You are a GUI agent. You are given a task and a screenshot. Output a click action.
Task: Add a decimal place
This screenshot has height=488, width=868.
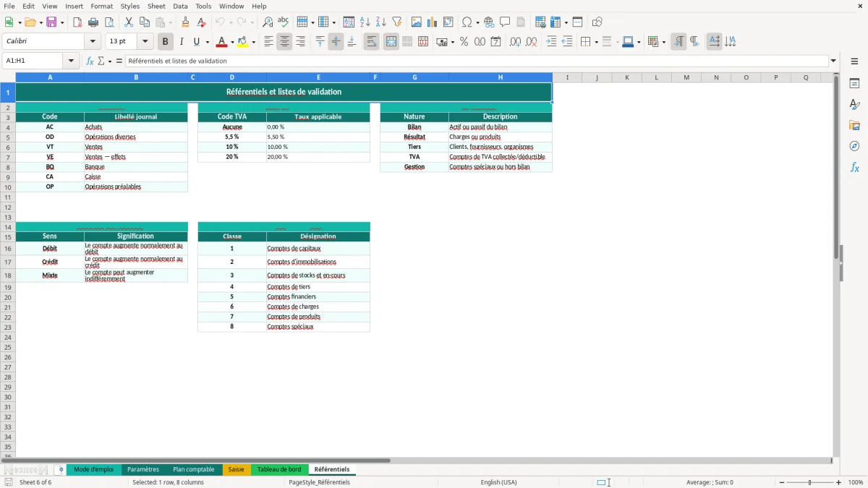[516, 42]
